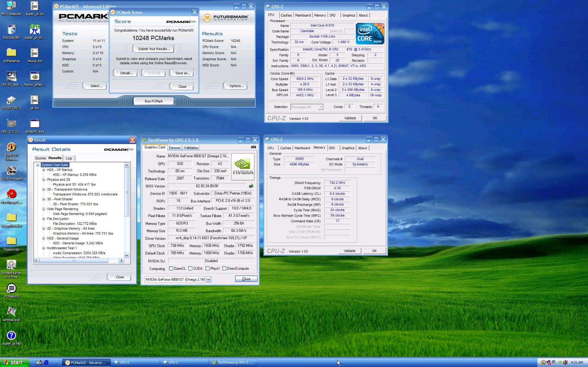Open GPU selection dropdown in GPU-Z
Viewport: 588px width, 367px height.
click(208, 279)
